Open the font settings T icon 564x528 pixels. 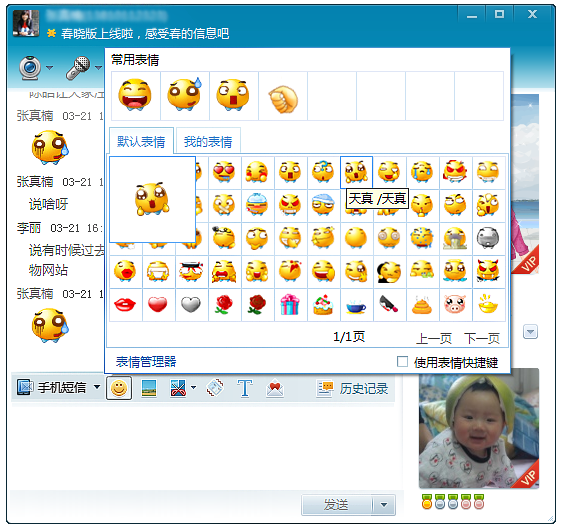tap(245, 388)
